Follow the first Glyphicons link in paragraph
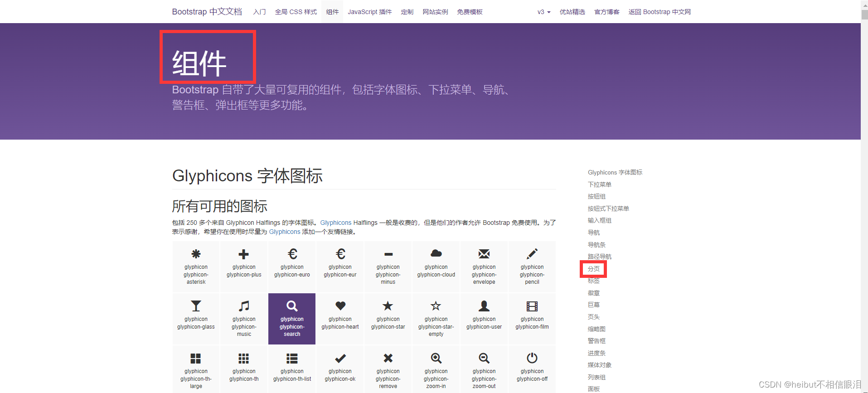Image resolution: width=868 pixels, height=393 pixels. (x=336, y=223)
